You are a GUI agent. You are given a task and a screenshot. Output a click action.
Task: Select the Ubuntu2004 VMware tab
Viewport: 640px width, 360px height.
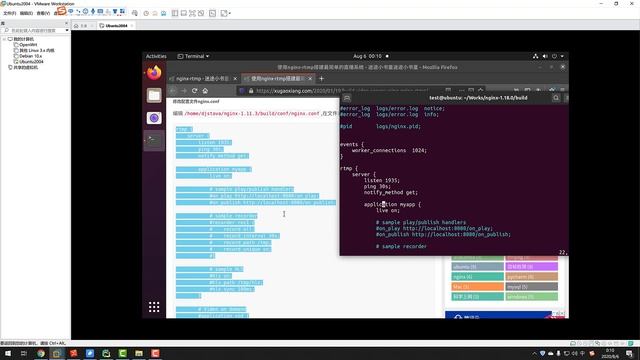click(116, 26)
